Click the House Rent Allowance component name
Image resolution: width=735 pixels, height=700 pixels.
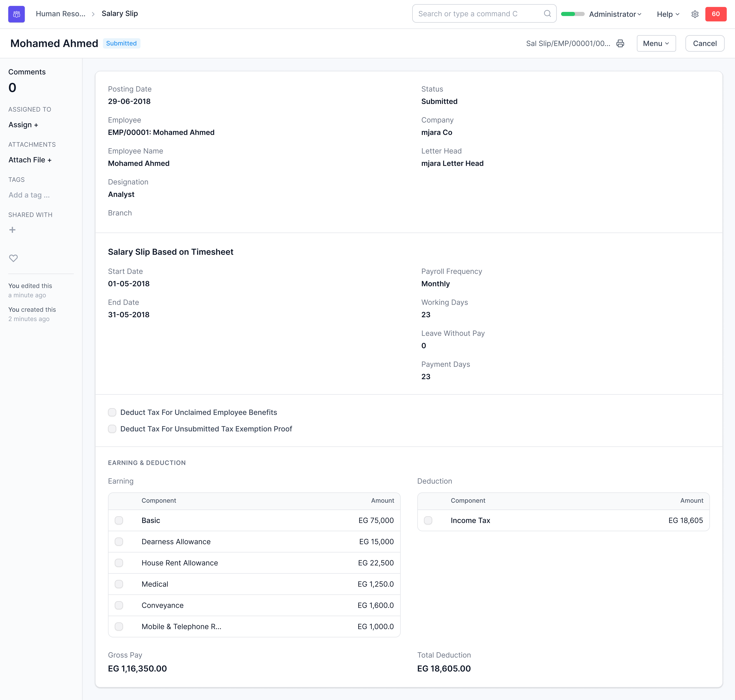pos(180,563)
